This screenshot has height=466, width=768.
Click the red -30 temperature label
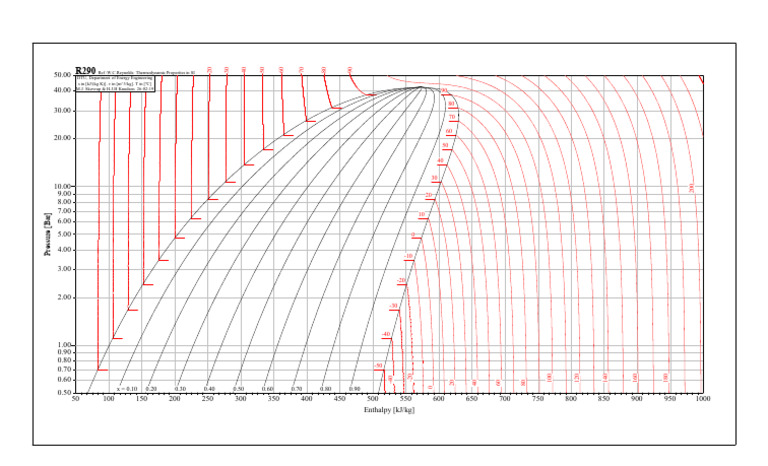pos(393,306)
